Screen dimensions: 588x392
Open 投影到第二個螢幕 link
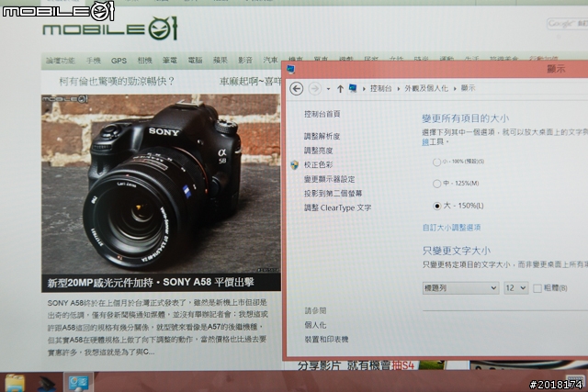pos(333,194)
